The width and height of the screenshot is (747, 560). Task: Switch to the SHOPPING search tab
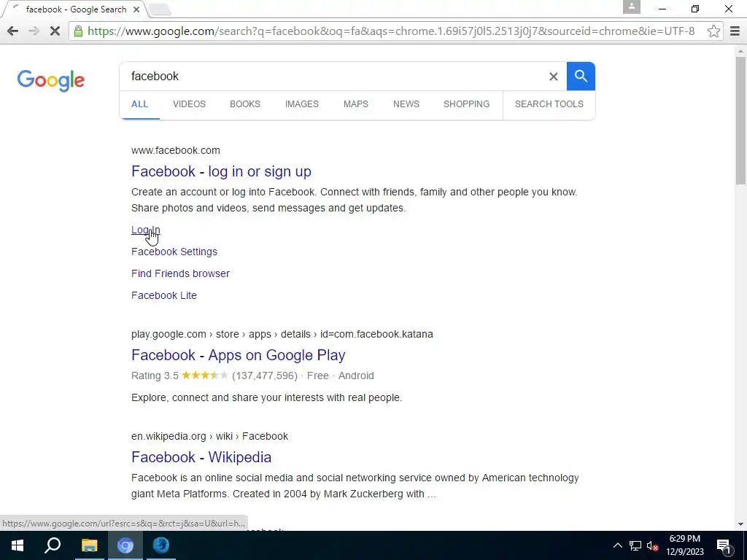coord(466,104)
